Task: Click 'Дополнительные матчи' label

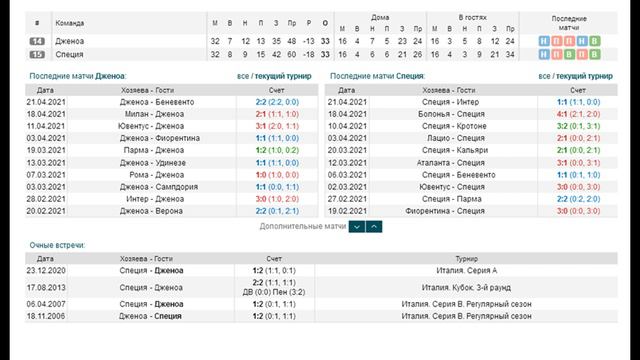Action: (x=302, y=226)
